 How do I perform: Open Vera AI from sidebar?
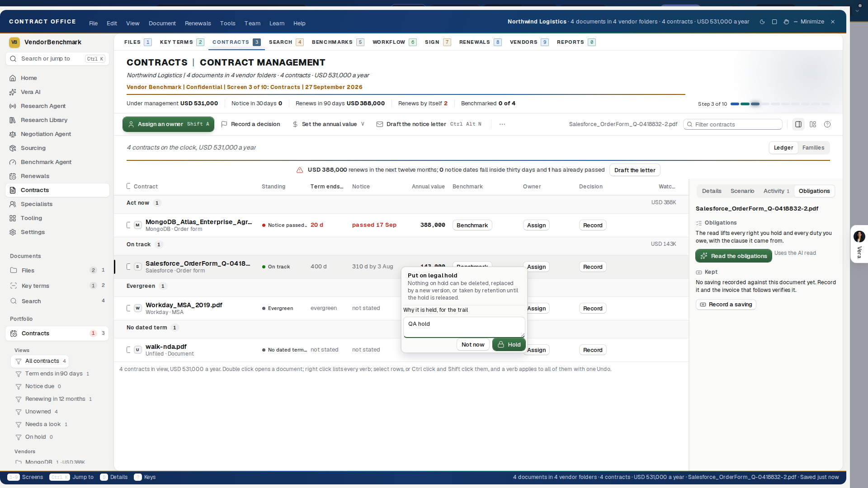[31, 92]
